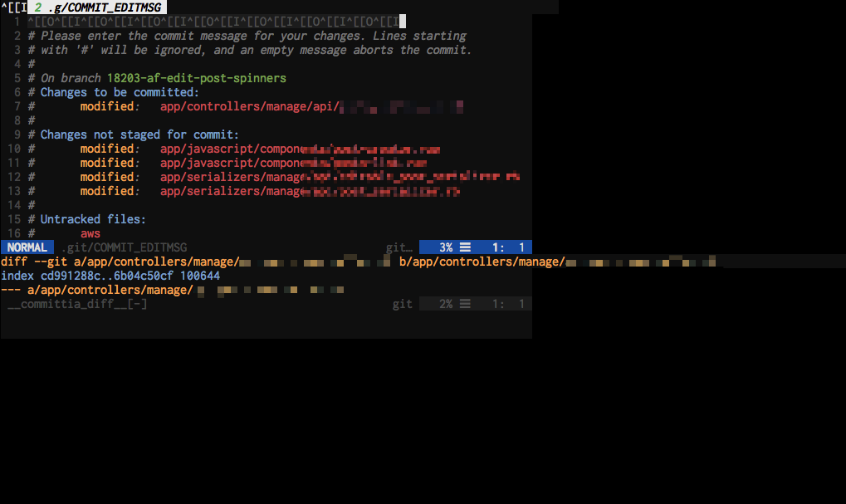Click the line-count icon in active statusline
This screenshot has width=846, height=504.
(465, 247)
